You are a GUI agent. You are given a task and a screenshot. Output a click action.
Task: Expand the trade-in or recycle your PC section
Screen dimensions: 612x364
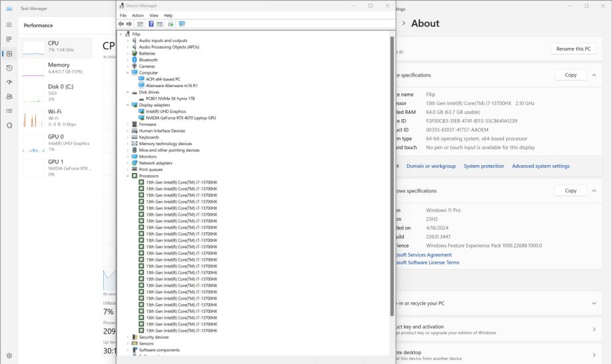tap(594, 303)
